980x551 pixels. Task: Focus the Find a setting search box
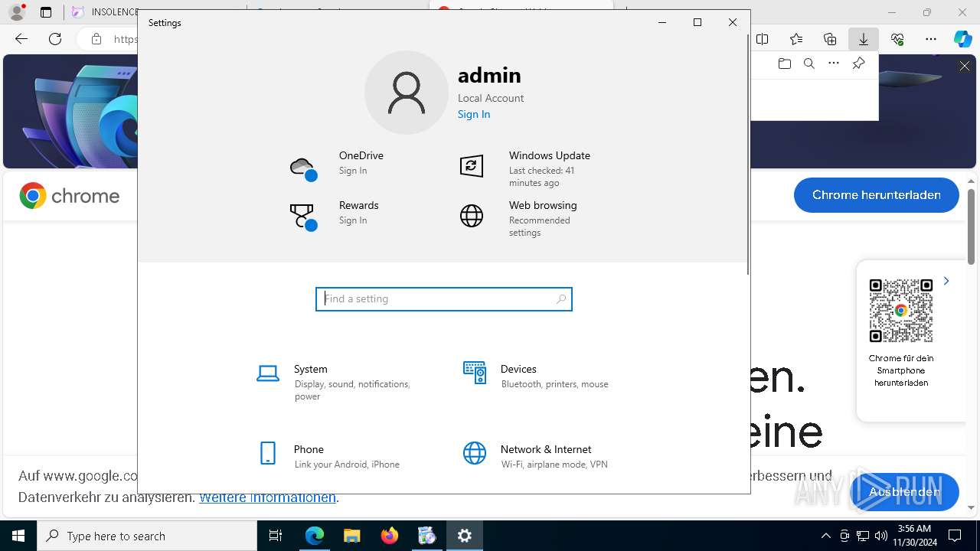pyautogui.click(x=444, y=299)
